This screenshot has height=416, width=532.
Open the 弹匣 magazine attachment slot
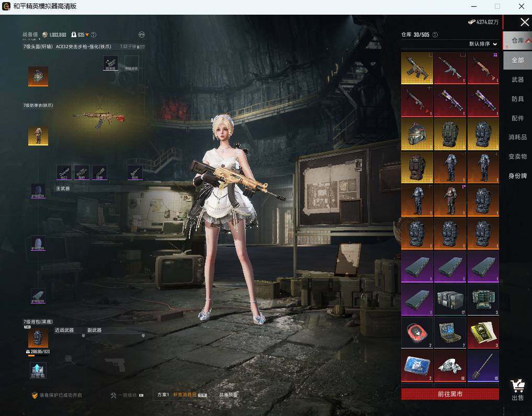click(100, 172)
